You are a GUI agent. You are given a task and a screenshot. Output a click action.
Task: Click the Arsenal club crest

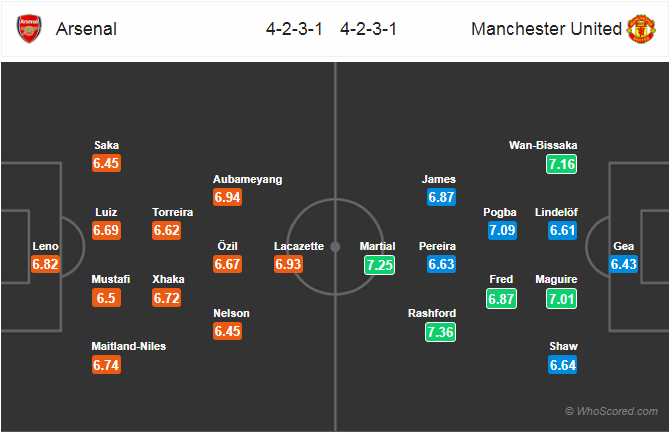[x=29, y=29]
